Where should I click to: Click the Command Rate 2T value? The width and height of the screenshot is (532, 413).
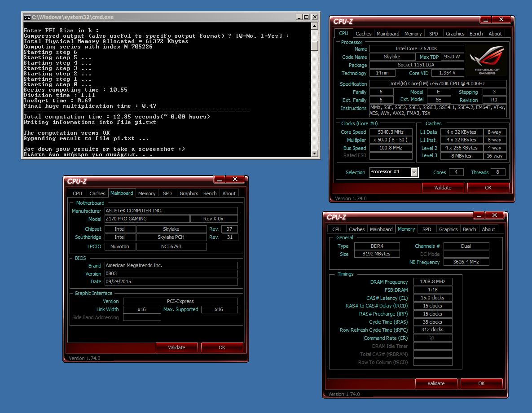(433, 338)
